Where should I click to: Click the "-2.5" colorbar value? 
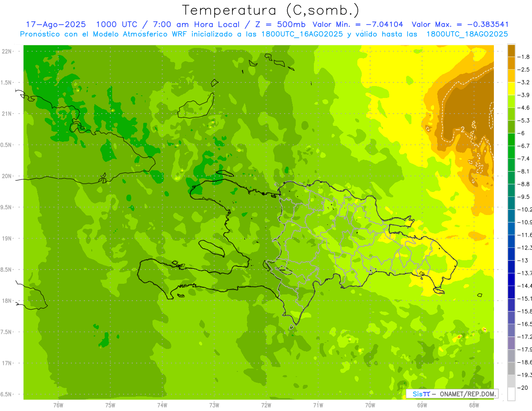pyautogui.click(x=524, y=70)
